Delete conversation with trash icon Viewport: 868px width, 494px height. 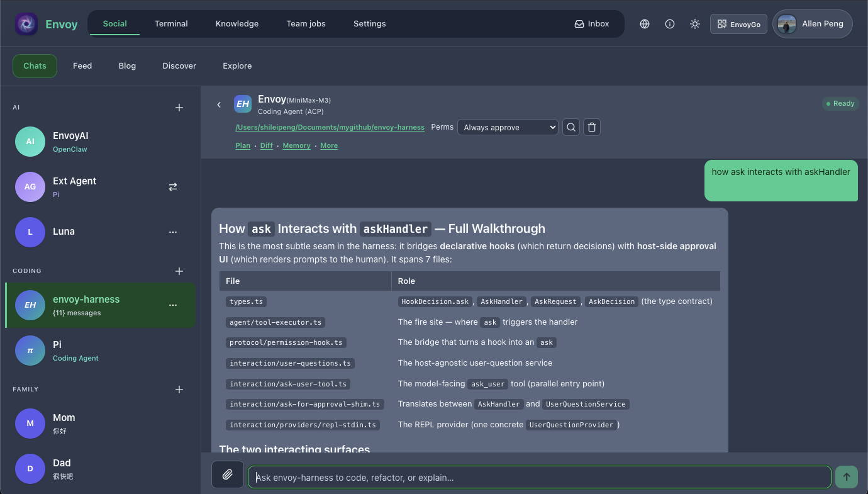591,127
